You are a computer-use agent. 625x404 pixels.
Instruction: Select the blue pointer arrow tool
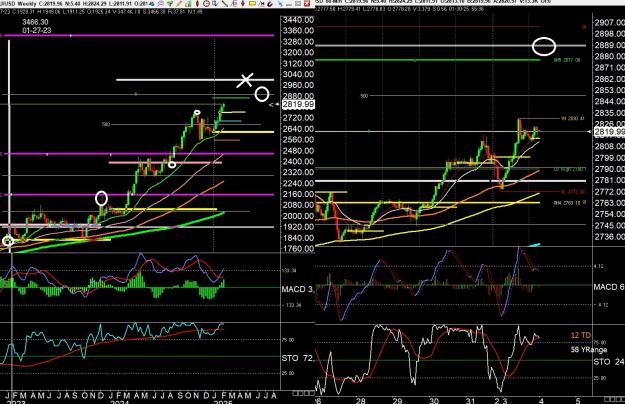[215, 4]
